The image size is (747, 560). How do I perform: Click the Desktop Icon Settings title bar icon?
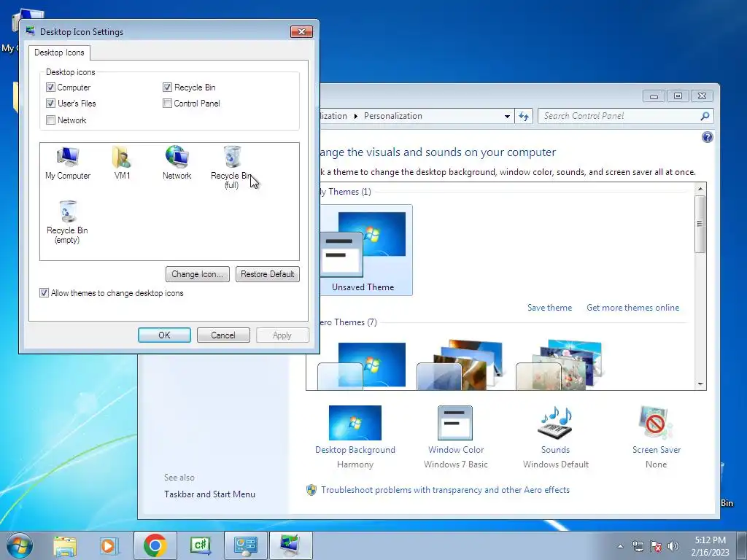pyautogui.click(x=31, y=31)
